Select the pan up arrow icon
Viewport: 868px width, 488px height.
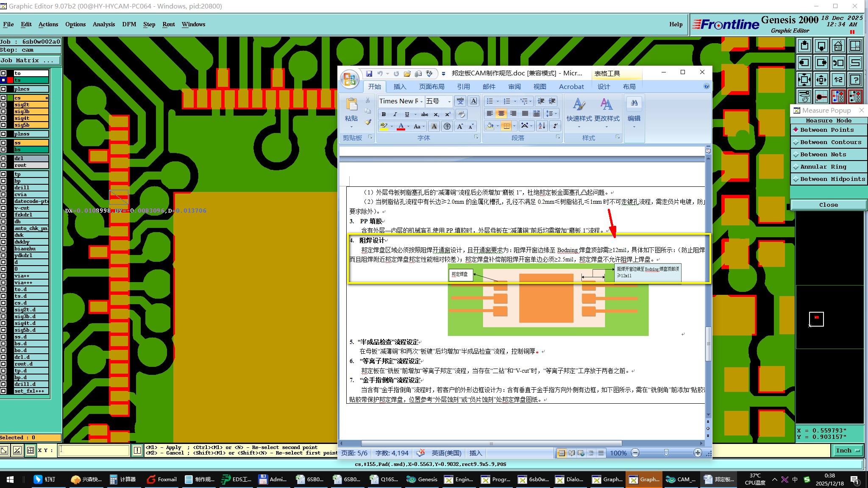coord(804,46)
